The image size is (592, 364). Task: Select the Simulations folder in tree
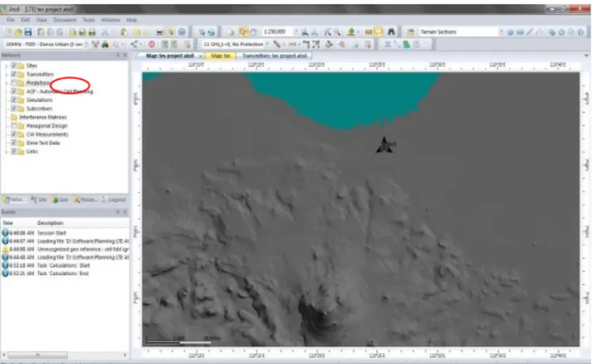39,100
